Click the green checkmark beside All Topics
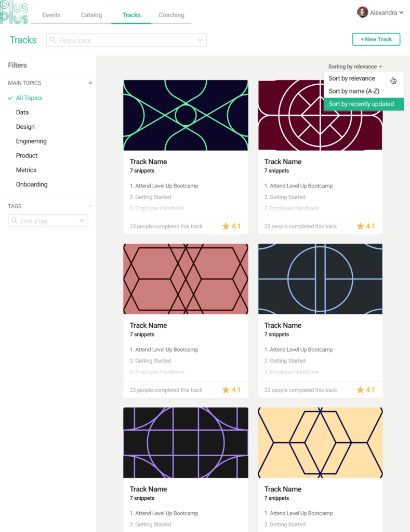The height and width of the screenshot is (532, 410). pos(10,98)
